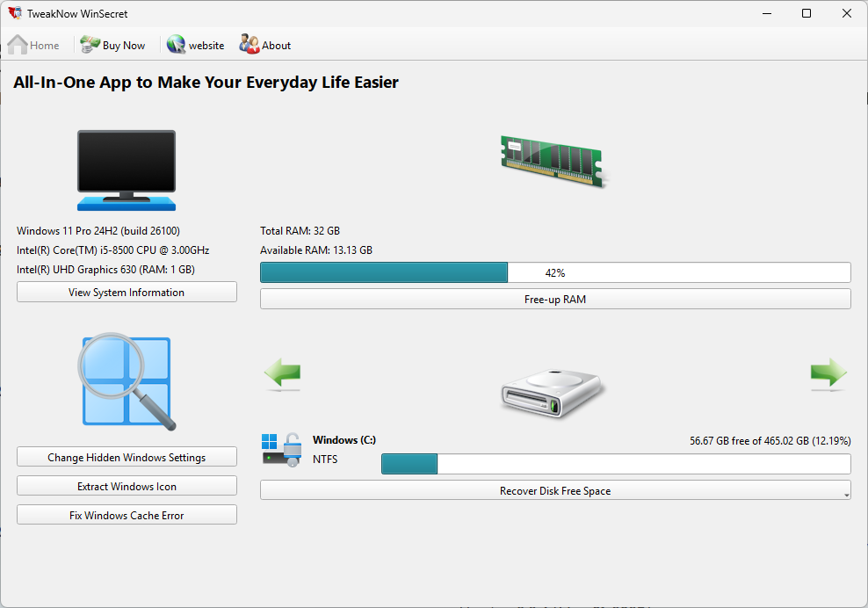This screenshot has height=608, width=868.
Task: Click the hard disk drive image
Action: [553, 393]
